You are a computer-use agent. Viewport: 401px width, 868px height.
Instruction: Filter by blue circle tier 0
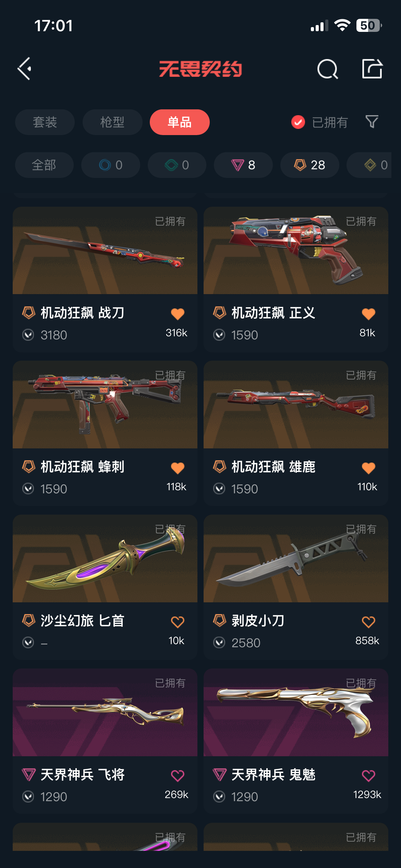tap(111, 165)
